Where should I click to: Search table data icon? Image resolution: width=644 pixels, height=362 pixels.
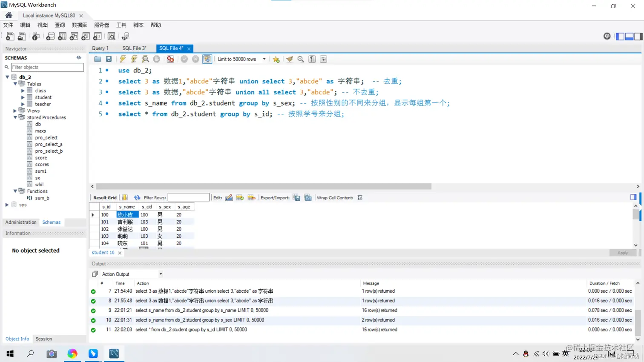click(x=112, y=36)
